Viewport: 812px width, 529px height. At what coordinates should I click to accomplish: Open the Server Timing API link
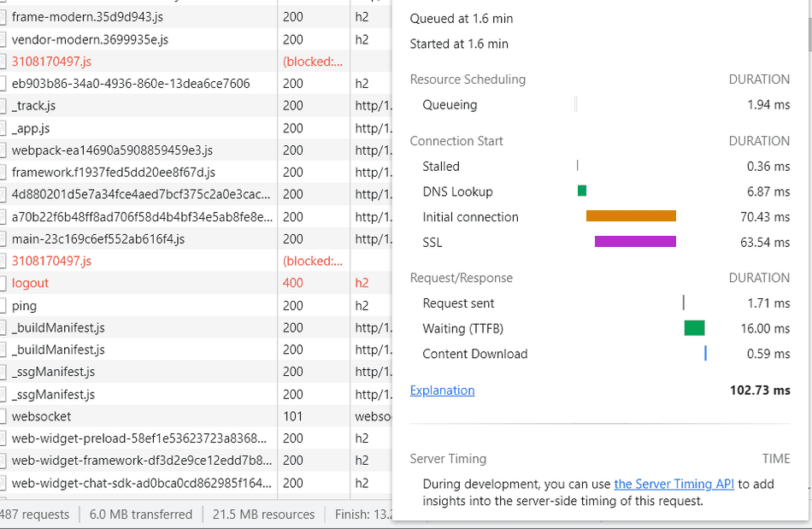pos(674,484)
